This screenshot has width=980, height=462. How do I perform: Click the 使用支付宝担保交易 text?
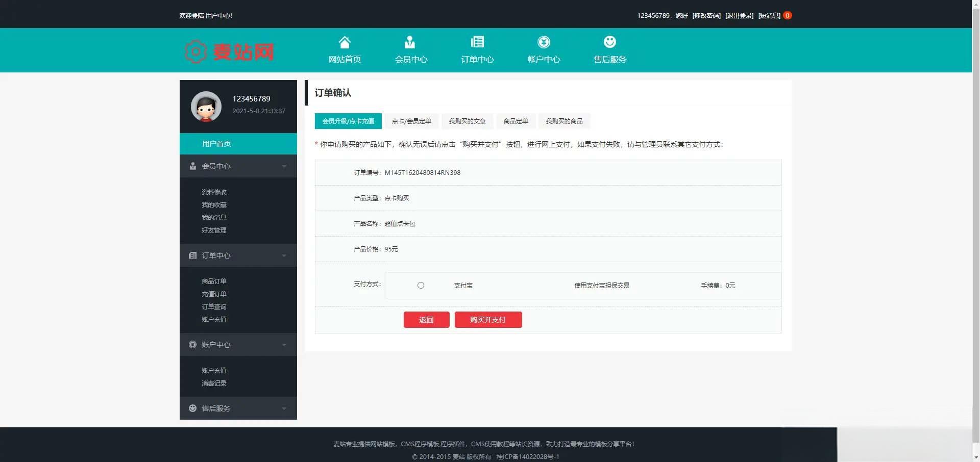point(602,286)
